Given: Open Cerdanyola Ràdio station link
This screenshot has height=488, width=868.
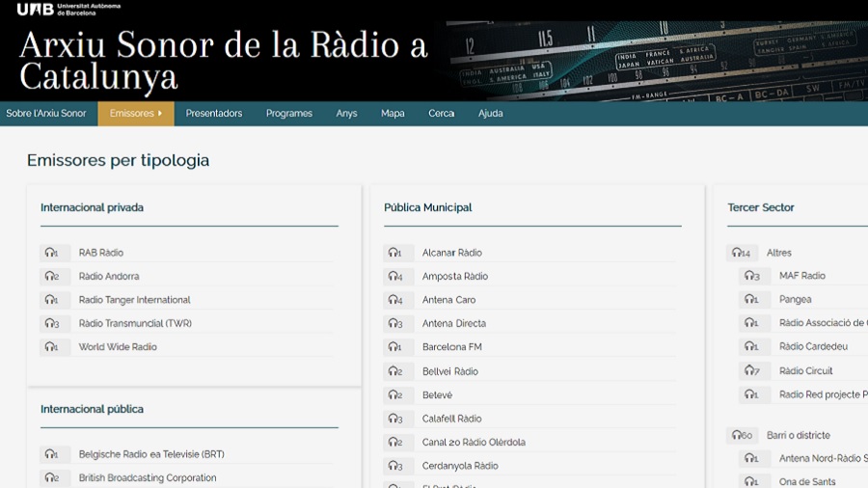Looking at the screenshot, I should [x=460, y=466].
